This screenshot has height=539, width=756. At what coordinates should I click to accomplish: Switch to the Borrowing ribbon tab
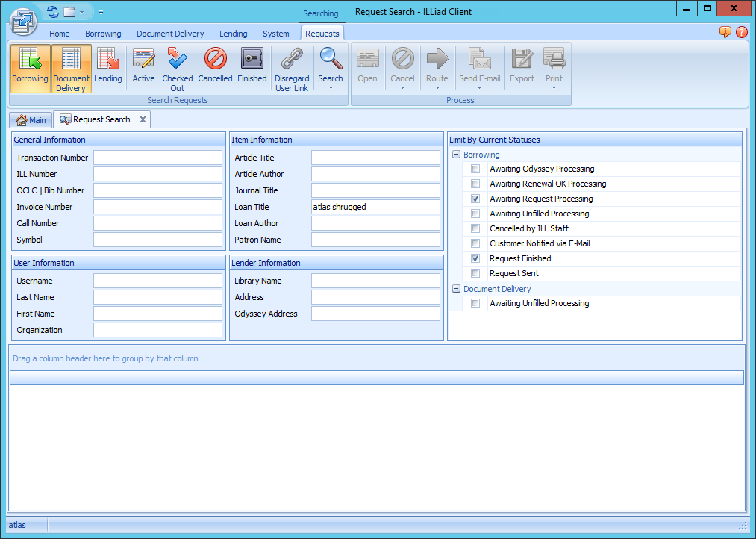click(103, 34)
